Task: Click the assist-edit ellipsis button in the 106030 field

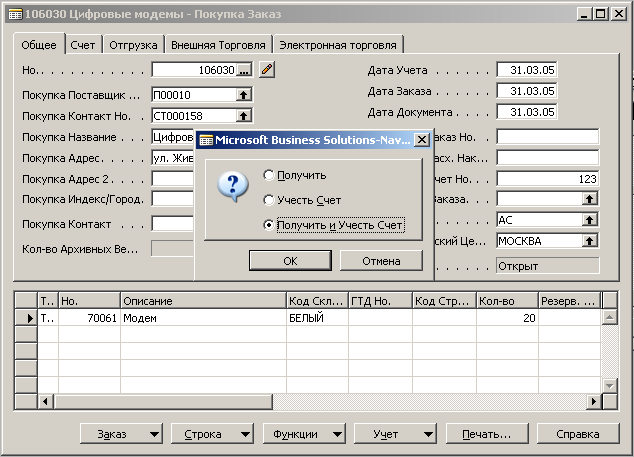Action: (x=244, y=70)
